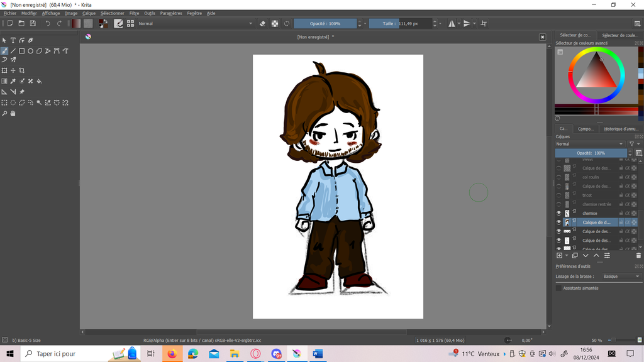Click the horizontal mirror tool icon
Image resolution: width=644 pixels, height=362 pixels.
coord(452,23)
